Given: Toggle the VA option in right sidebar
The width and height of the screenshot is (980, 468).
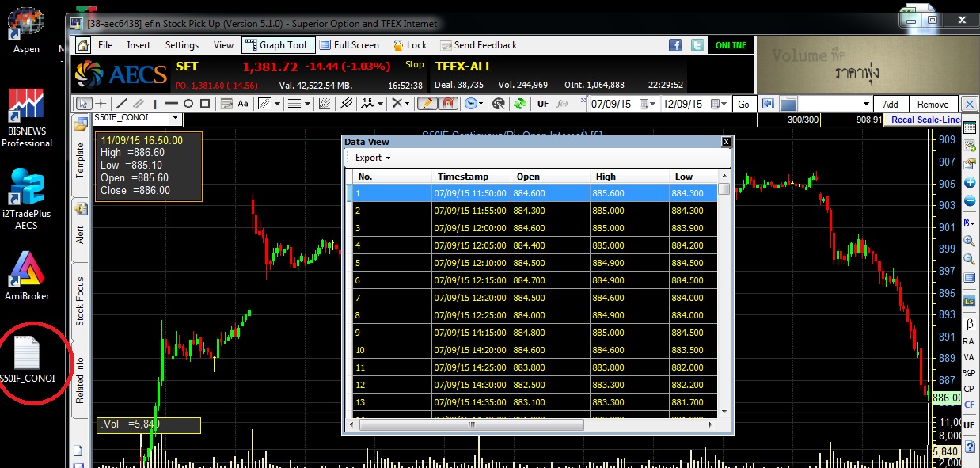Looking at the screenshot, I should [x=969, y=357].
